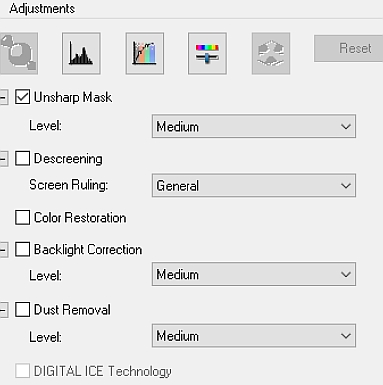
Task: Open the Tone Correction curve tool
Action: 145,53
